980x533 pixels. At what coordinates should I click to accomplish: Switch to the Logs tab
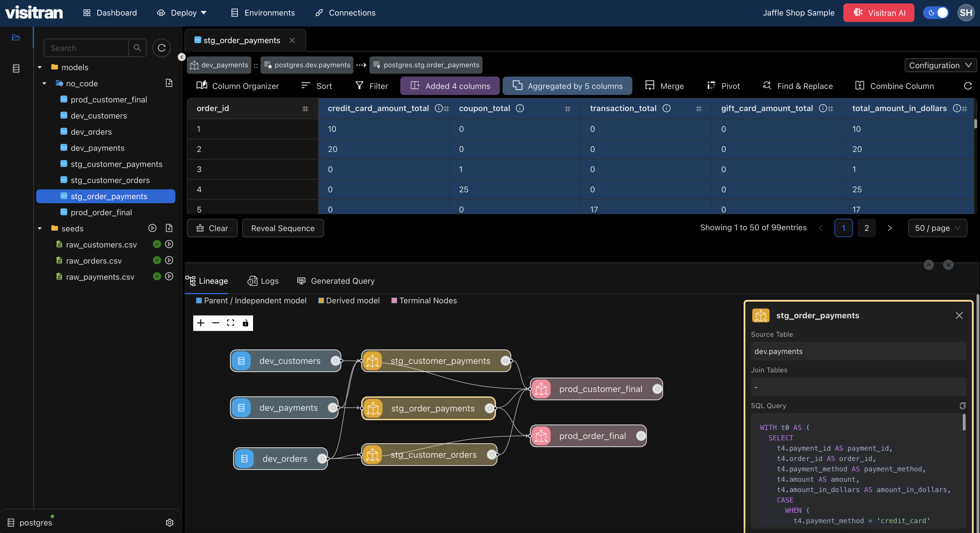tap(263, 281)
